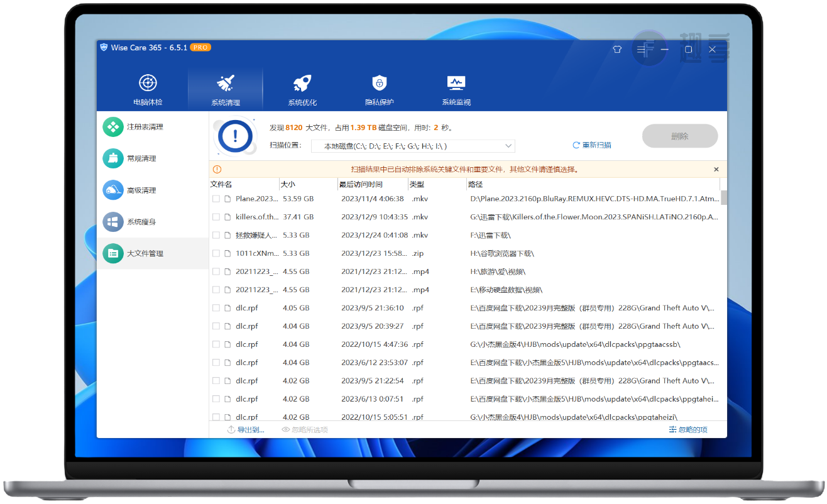Click the file icon of Plane.2023 row
The width and height of the screenshot is (827, 504).
(227, 199)
